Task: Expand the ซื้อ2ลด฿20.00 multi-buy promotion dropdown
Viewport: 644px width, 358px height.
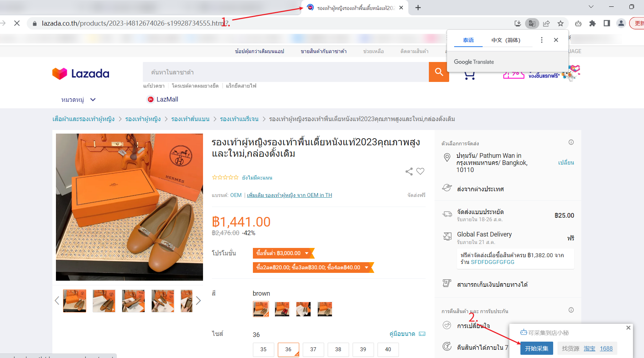Action: 313,268
